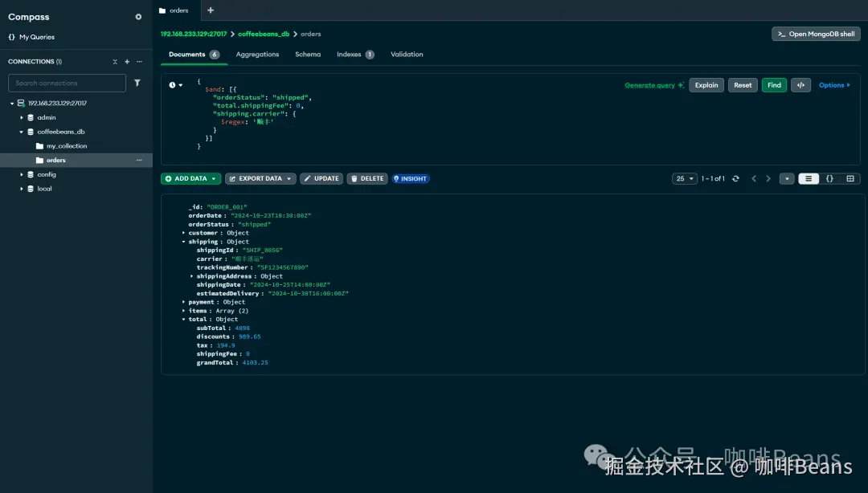Viewport: 868px width, 493px height.
Task: Expand the customer object field
Action: coord(184,233)
